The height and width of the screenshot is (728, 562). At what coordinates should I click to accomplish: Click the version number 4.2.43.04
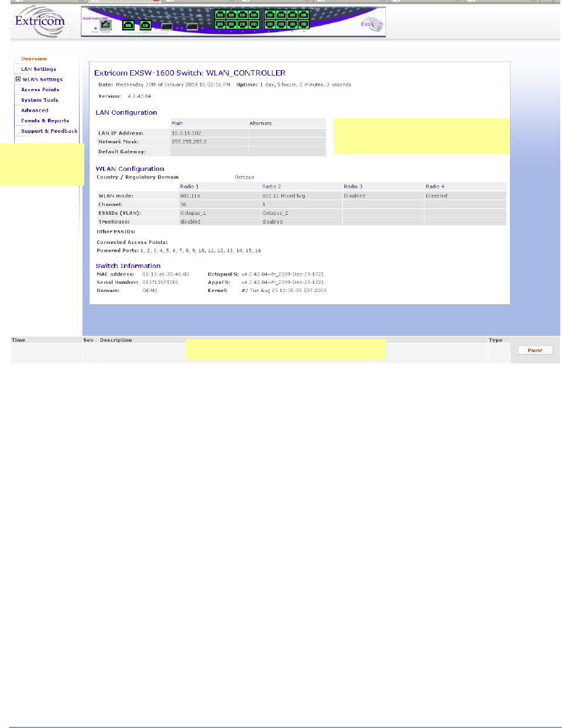(139, 96)
